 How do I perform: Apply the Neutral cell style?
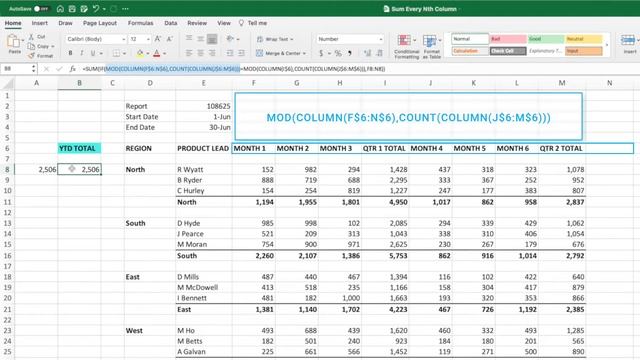[x=583, y=39]
